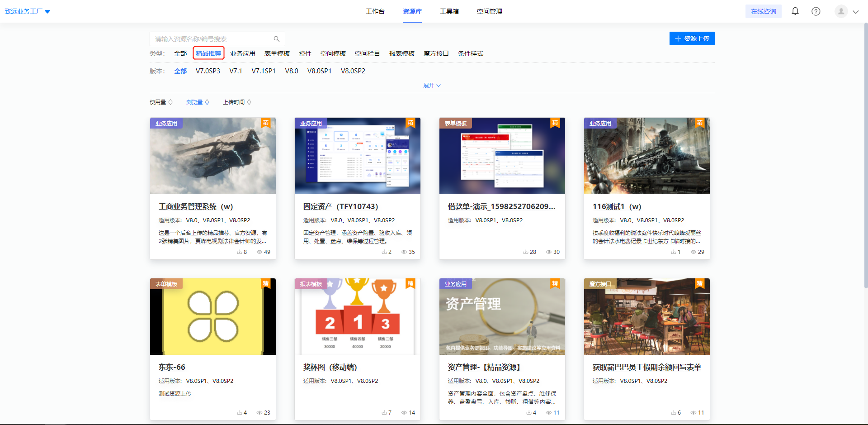Image resolution: width=868 pixels, height=425 pixels.
Task: Click download icon on 东东-66 card
Action: (240, 413)
